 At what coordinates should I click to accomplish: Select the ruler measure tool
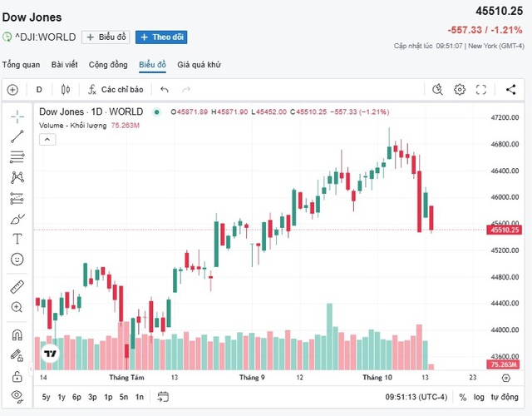[x=17, y=287]
